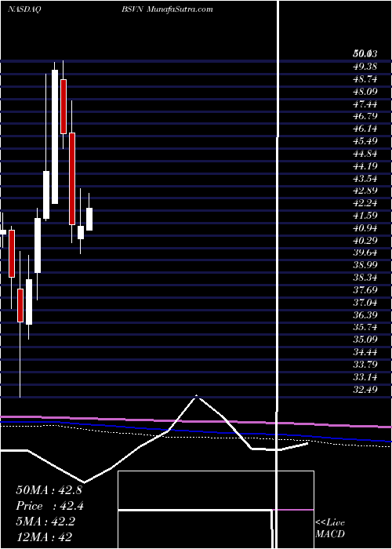Screen dimensions: 392x549
Task: Click the 44.84 price axis label
Action: tap(365, 154)
